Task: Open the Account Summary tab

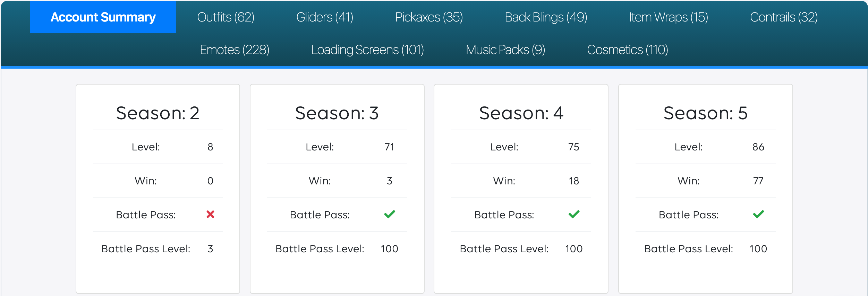Action: coord(103,17)
